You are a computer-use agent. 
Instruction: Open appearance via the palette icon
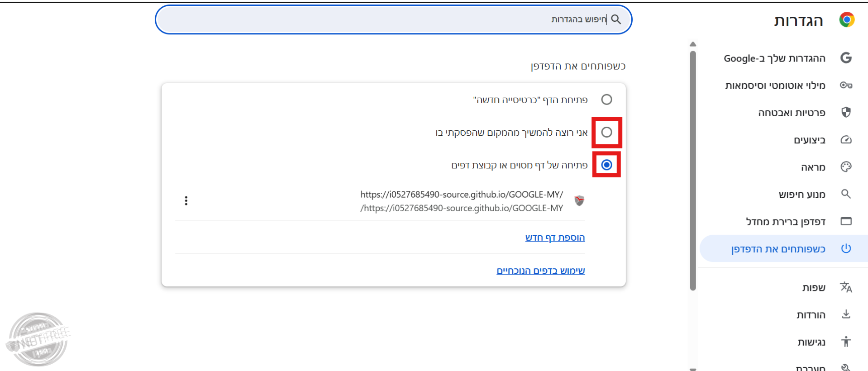click(x=846, y=167)
